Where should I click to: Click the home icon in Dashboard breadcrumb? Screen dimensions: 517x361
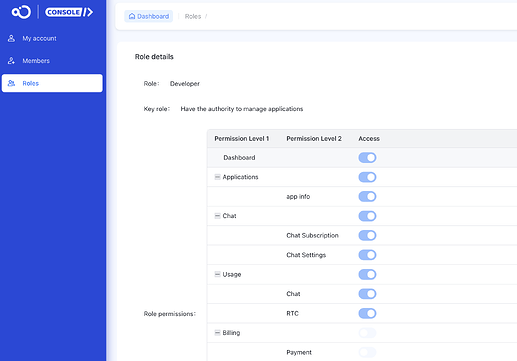pos(132,16)
